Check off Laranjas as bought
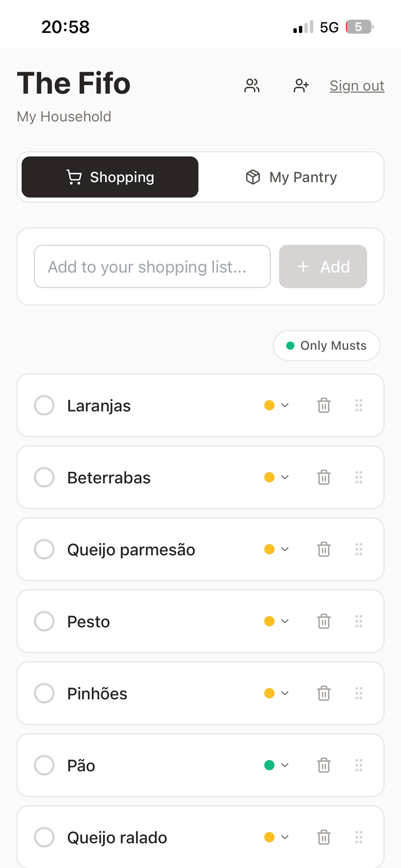The width and height of the screenshot is (401, 868). point(44,405)
